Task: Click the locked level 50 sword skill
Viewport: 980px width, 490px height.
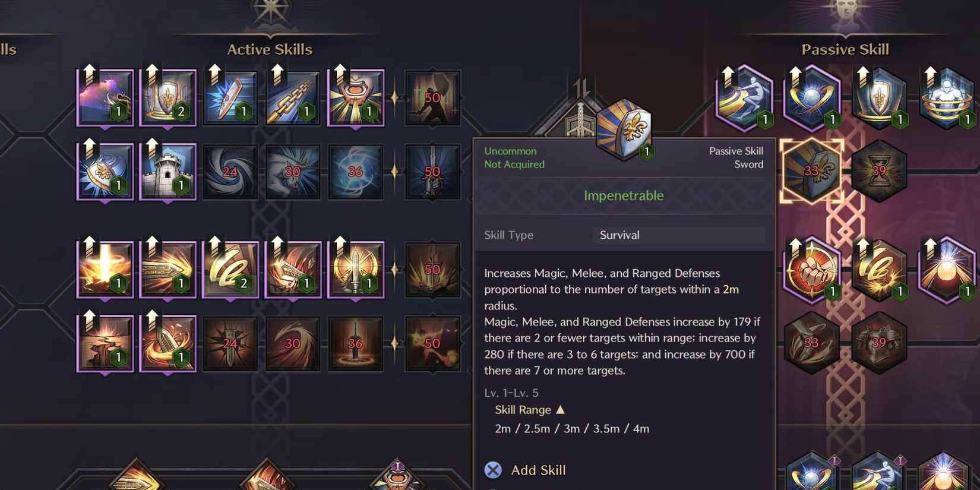Action: tap(432, 172)
